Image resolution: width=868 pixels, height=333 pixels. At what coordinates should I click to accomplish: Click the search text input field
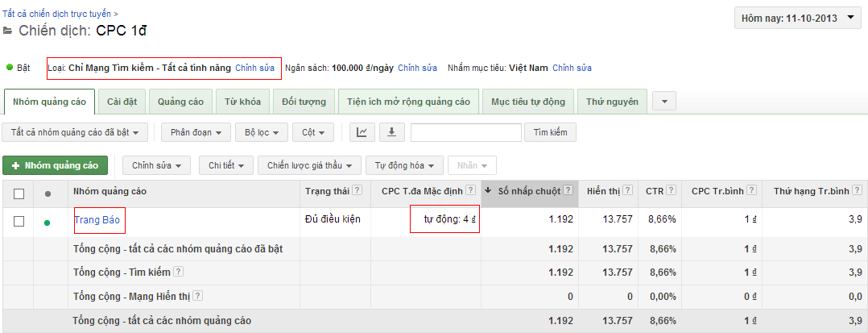pyautogui.click(x=466, y=132)
